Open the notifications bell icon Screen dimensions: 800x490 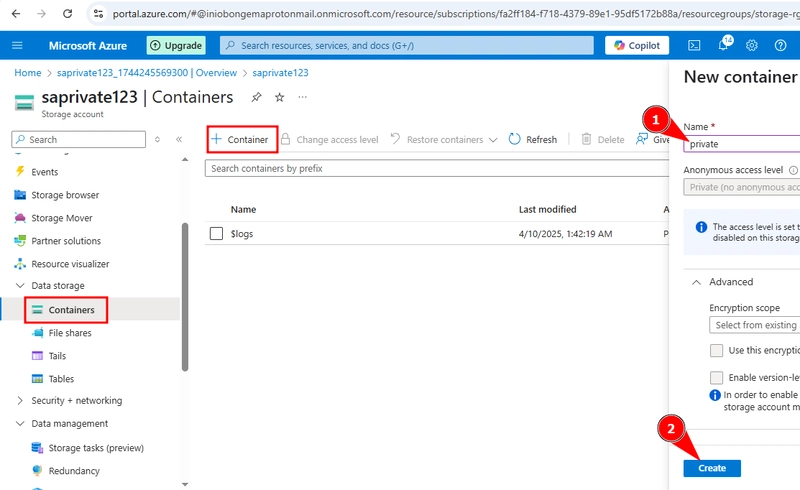(724, 44)
